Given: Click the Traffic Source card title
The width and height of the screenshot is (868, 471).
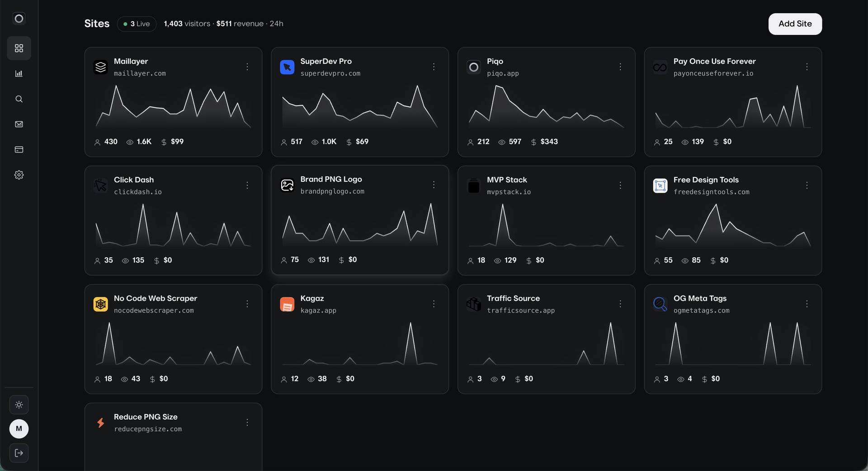Looking at the screenshot, I should [x=513, y=298].
